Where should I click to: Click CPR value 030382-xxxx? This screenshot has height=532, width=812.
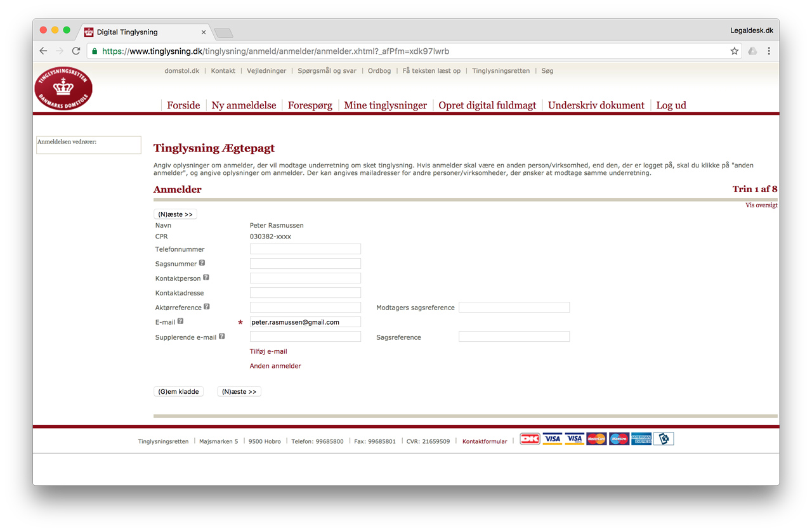[x=270, y=237]
